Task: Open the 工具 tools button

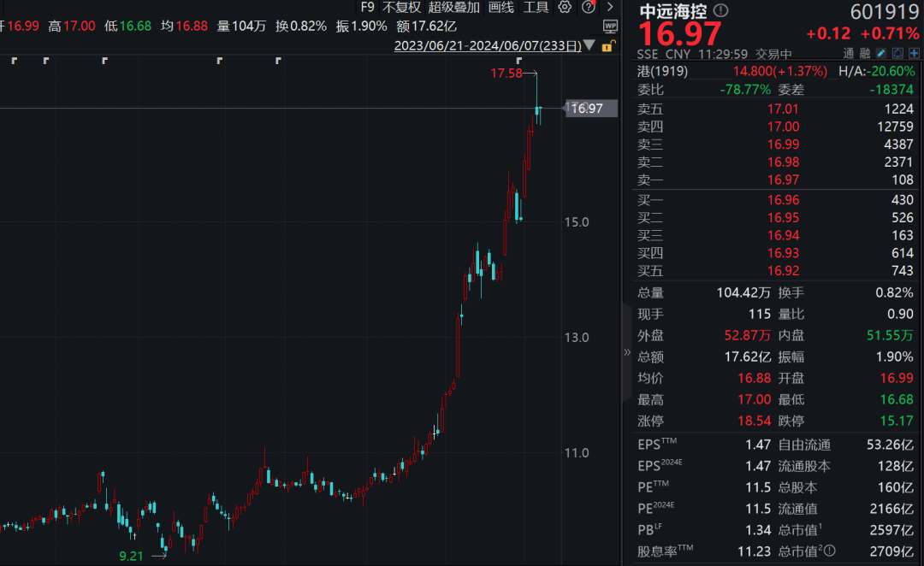Action: 536,7
